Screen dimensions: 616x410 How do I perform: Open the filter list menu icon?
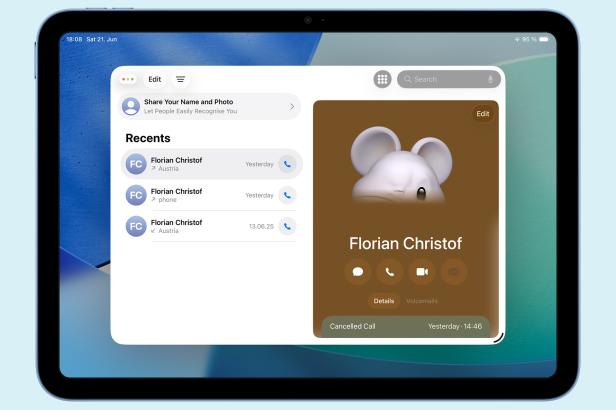[180, 79]
